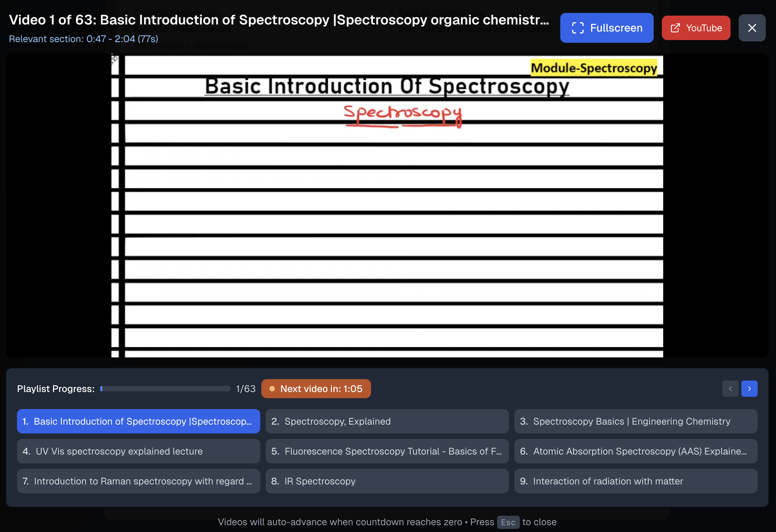Open 'UV Vis spectroscopy explained lecture'
The width and height of the screenshot is (776, 532).
point(138,451)
